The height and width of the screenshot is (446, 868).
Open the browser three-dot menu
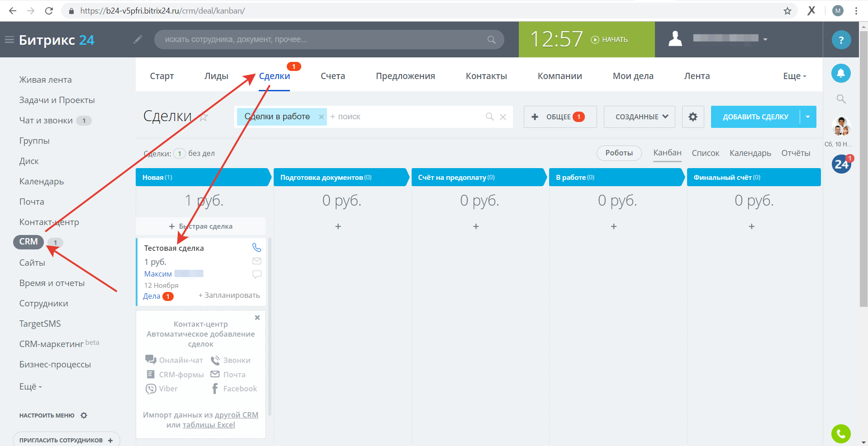pyautogui.click(x=856, y=11)
